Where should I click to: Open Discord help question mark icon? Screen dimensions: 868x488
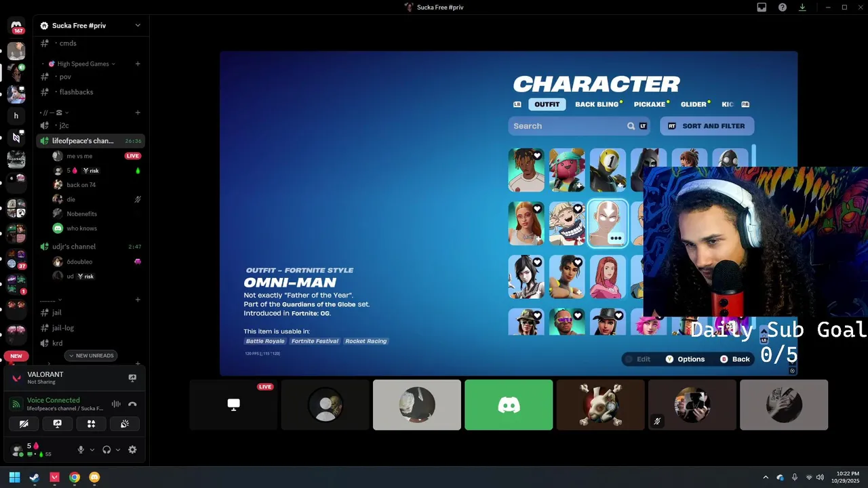pos(783,7)
